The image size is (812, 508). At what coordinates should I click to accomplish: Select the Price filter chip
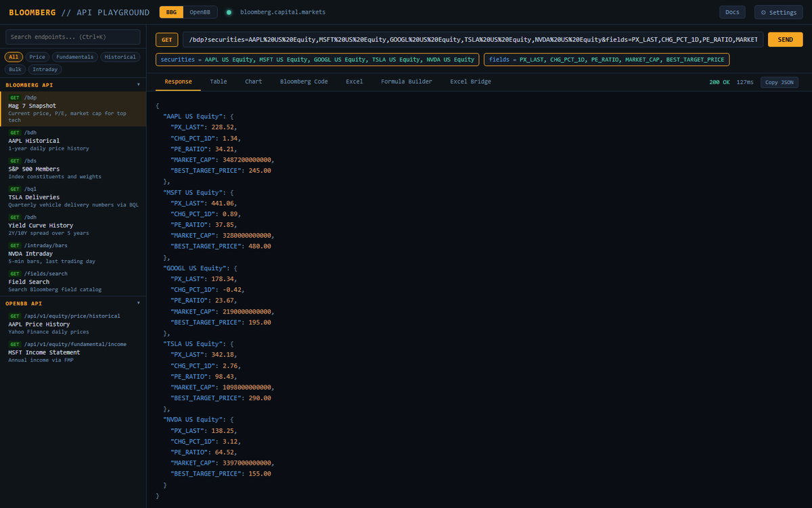[38, 57]
